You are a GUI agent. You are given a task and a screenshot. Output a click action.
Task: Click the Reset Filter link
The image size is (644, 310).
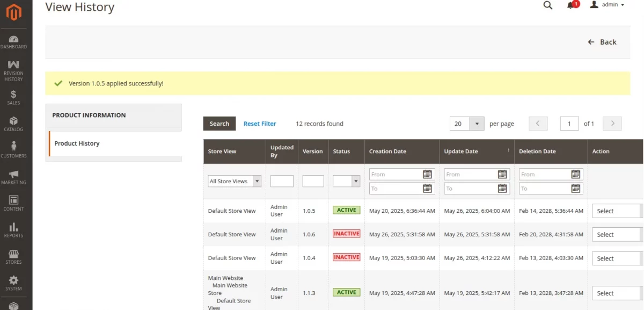pos(260,124)
